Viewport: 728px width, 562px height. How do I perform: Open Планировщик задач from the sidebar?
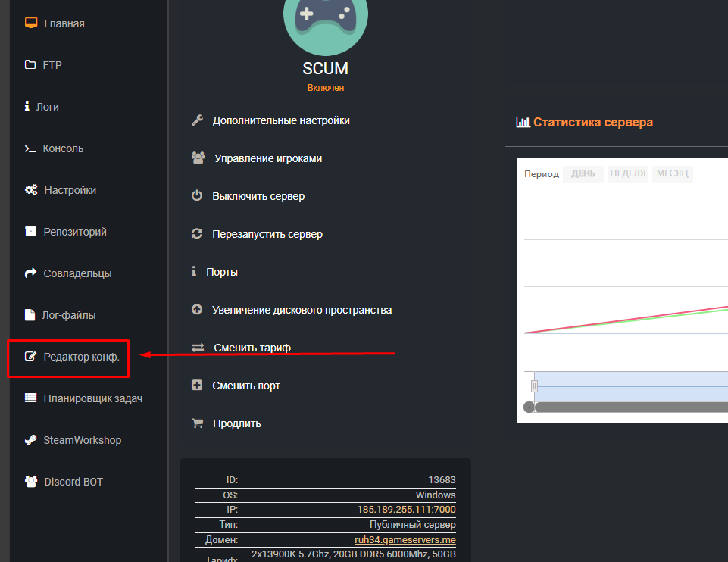92,398
